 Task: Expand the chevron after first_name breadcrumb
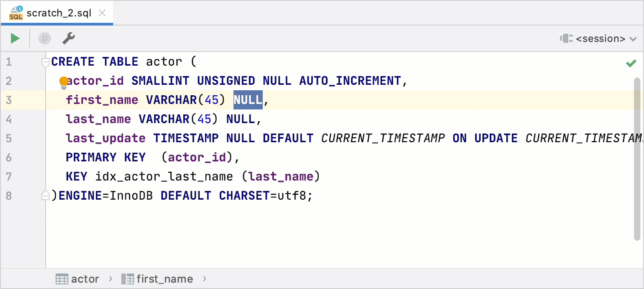tap(204, 279)
